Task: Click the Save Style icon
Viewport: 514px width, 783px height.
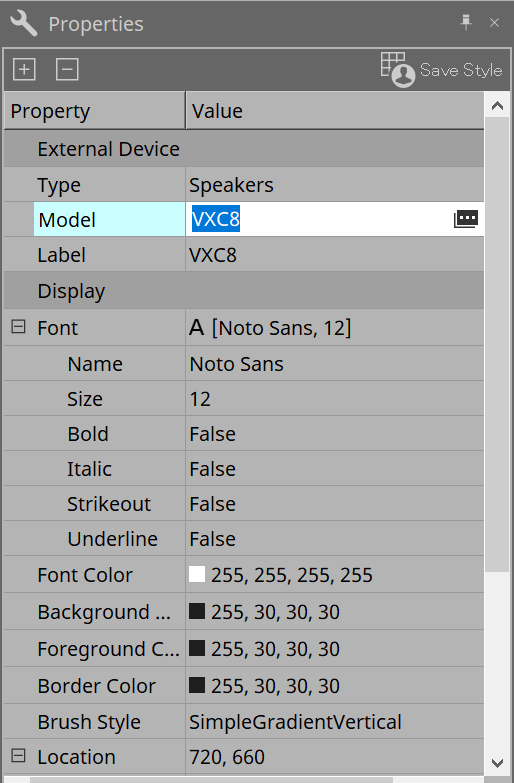Action: click(x=398, y=69)
